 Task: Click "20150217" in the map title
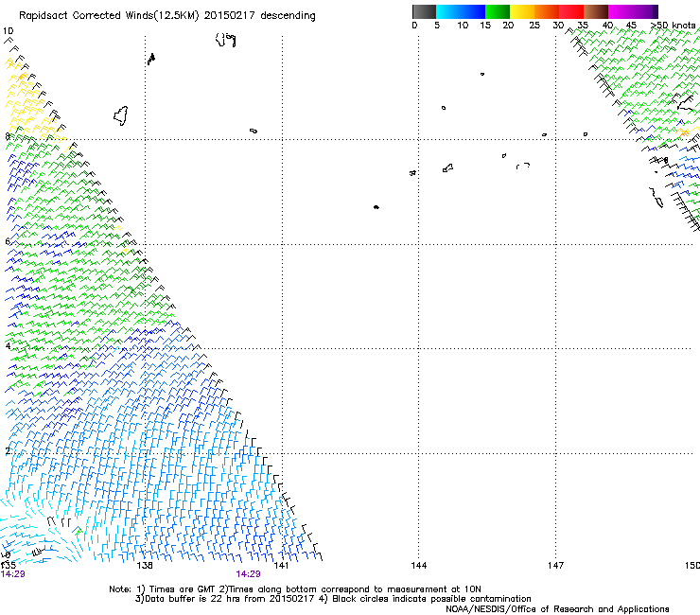pyautogui.click(x=230, y=16)
